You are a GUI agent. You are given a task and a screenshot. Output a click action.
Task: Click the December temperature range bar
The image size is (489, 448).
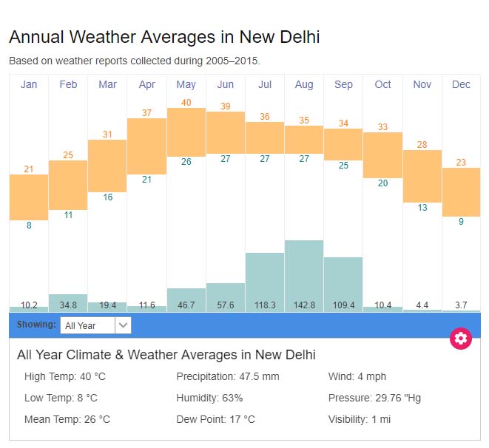461,192
